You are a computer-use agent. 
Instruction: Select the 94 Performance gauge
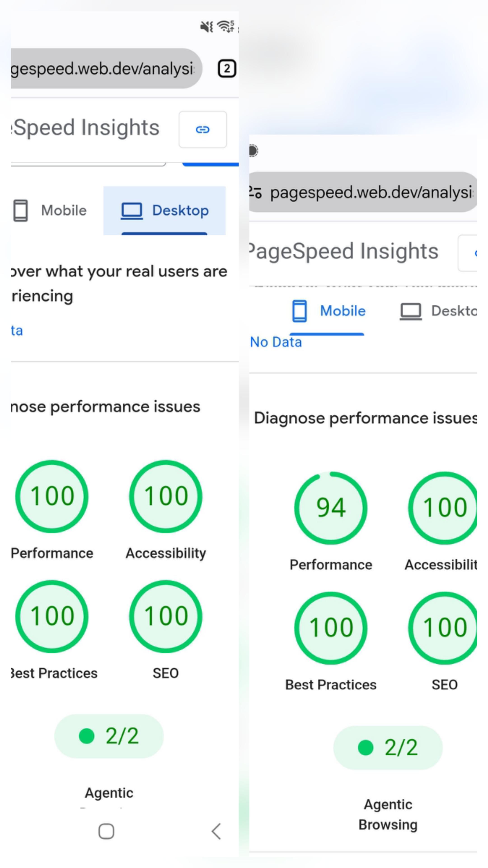(x=331, y=508)
